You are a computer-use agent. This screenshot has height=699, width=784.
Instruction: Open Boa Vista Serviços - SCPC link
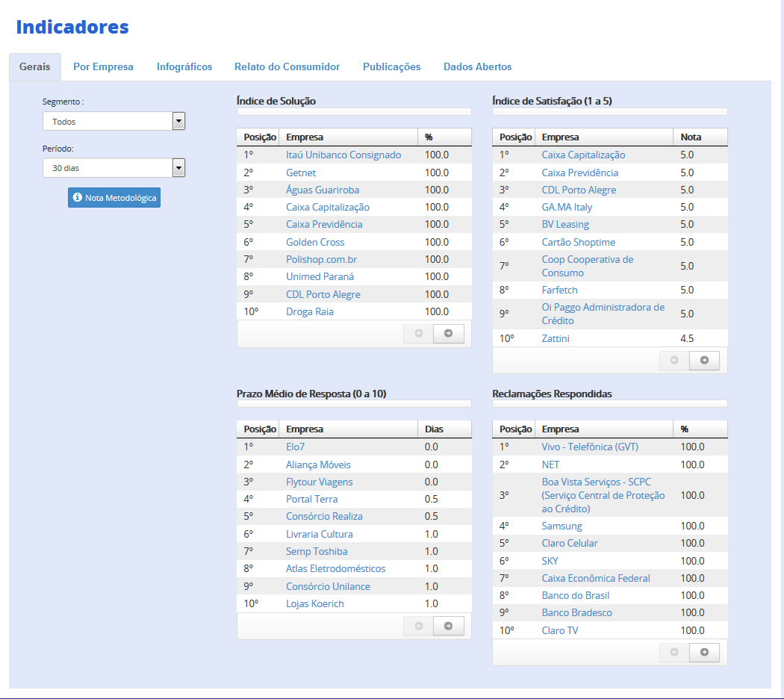click(603, 496)
